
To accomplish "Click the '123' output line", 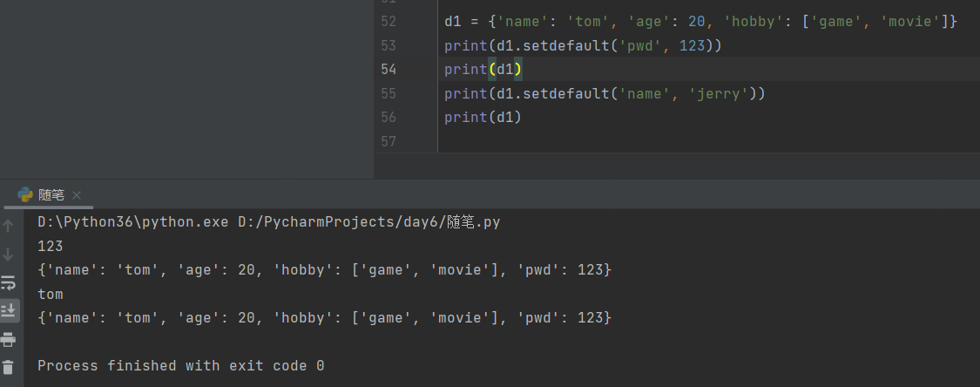I will point(51,247).
